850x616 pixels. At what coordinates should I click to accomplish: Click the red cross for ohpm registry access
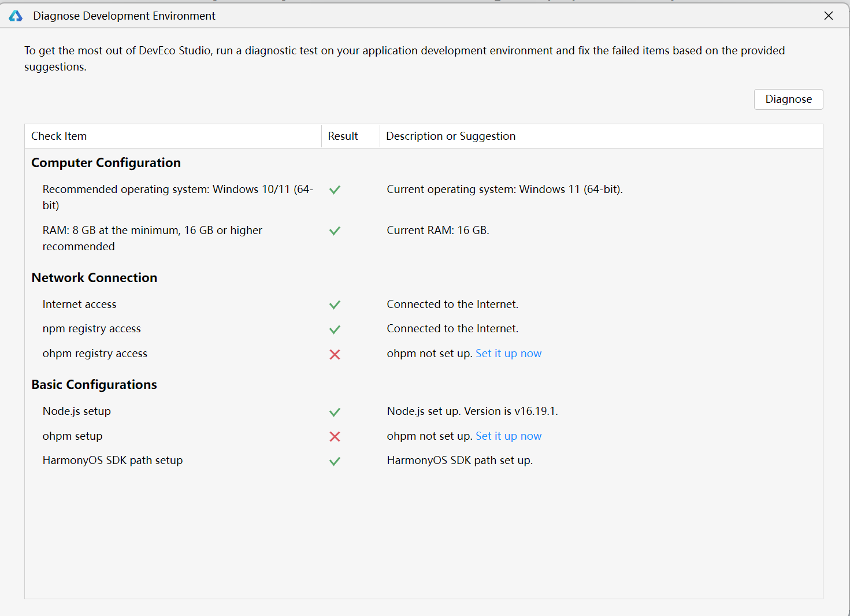click(335, 354)
